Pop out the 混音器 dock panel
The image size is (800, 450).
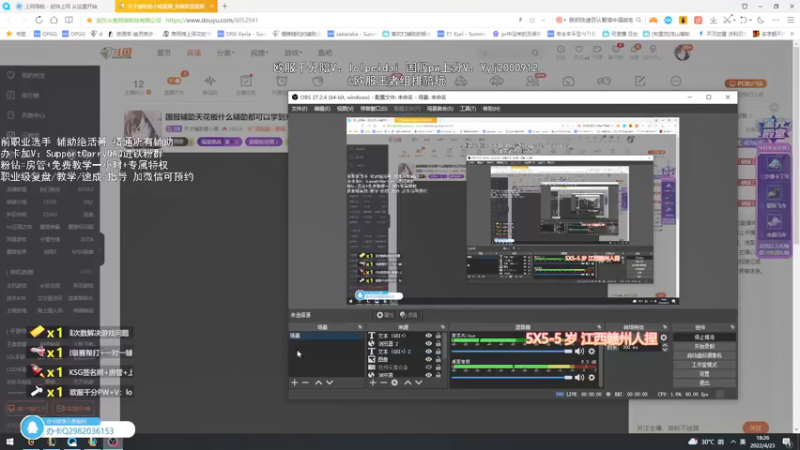click(x=599, y=327)
